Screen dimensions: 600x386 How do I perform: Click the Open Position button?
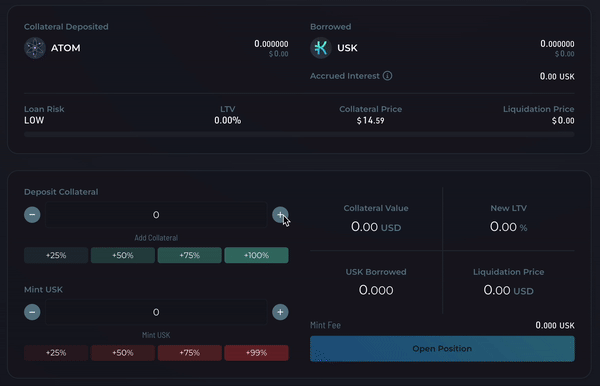[x=442, y=349]
